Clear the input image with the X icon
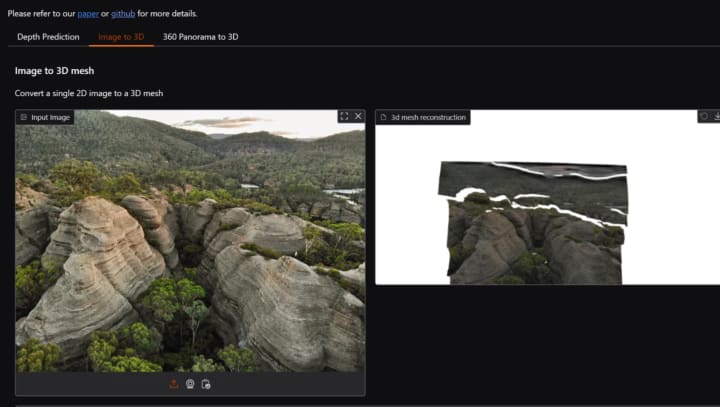Screen dimensions: 720x407 point(358,116)
